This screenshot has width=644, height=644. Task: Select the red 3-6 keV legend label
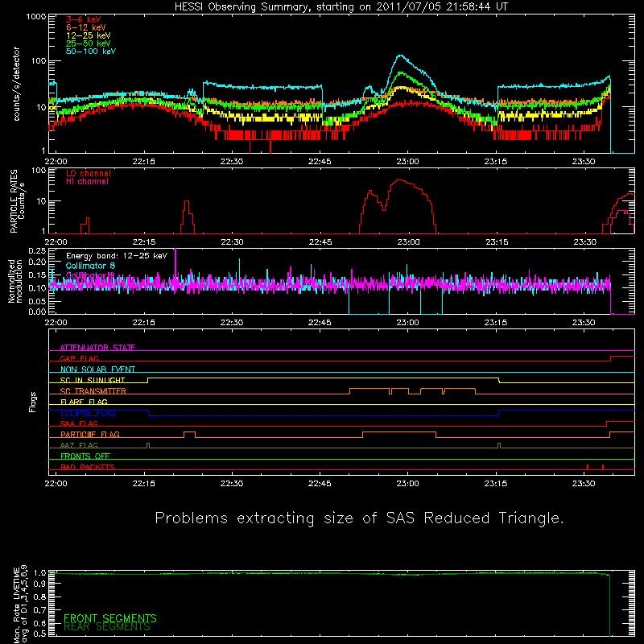click(84, 19)
